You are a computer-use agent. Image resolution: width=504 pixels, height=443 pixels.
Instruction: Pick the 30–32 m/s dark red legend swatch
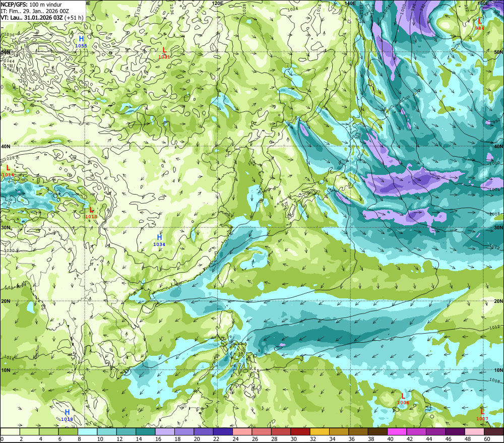point(300,431)
